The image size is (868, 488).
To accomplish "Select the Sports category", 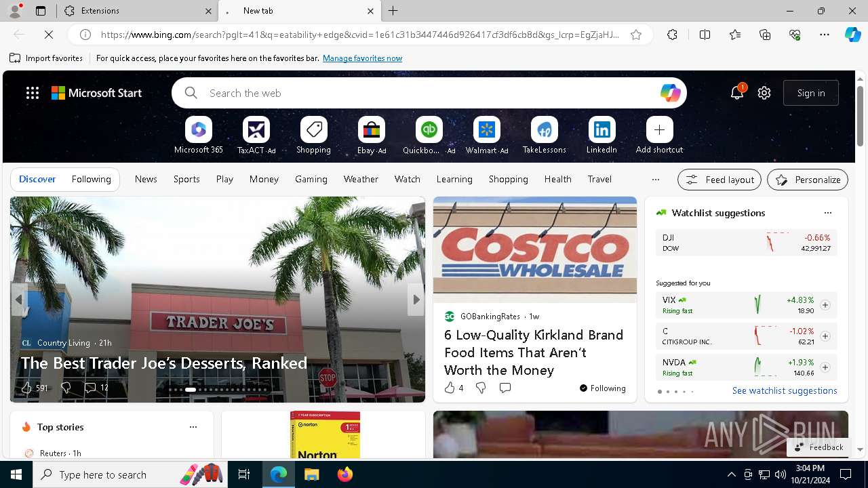I will pyautogui.click(x=186, y=179).
